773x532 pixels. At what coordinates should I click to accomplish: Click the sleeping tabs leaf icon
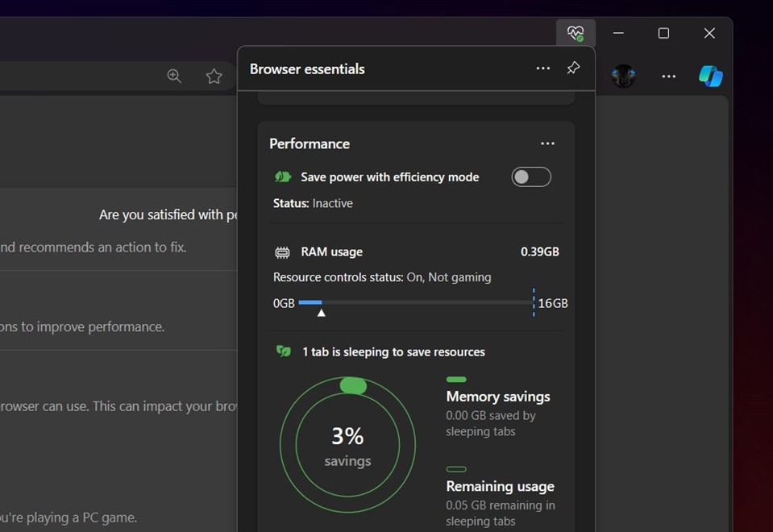[x=284, y=351]
